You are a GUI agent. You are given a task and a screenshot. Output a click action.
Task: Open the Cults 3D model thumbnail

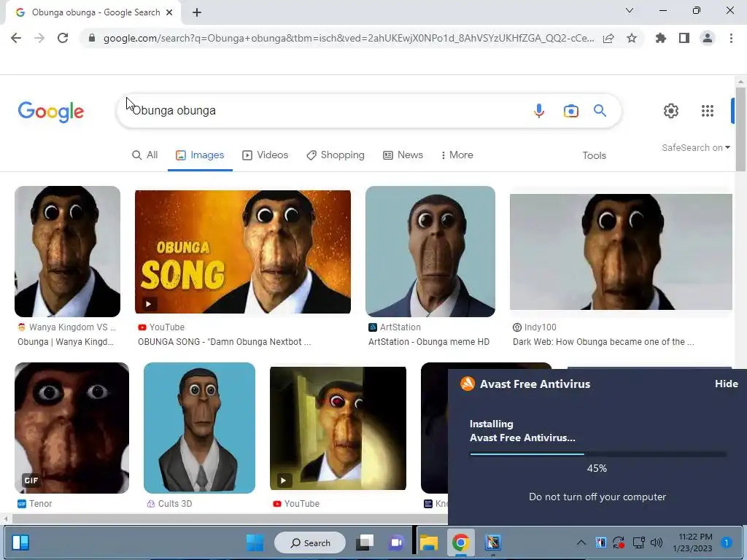click(199, 427)
